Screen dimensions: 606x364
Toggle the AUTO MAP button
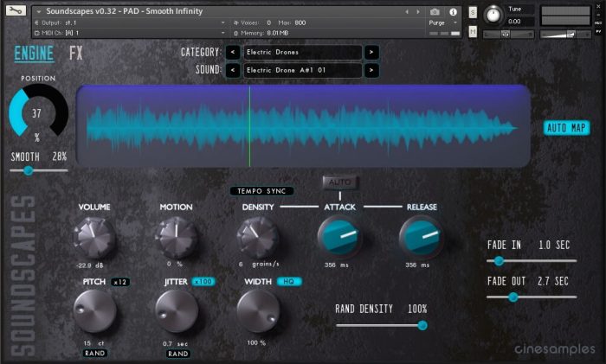click(x=566, y=128)
